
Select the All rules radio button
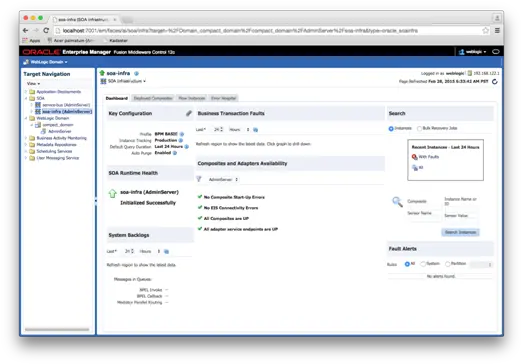coord(407,264)
